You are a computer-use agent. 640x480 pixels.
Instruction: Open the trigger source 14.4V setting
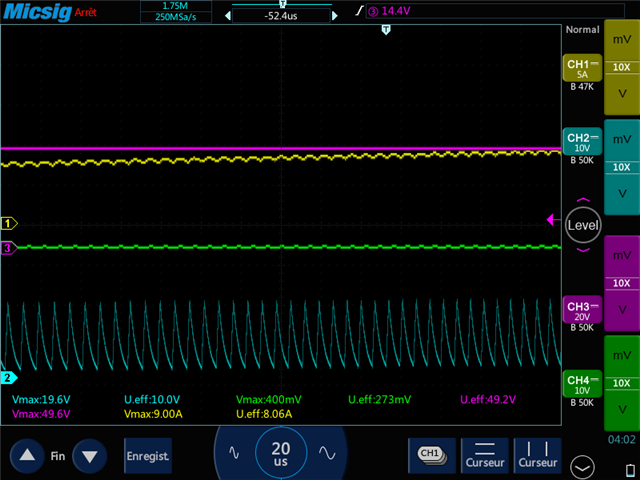click(x=495, y=11)
